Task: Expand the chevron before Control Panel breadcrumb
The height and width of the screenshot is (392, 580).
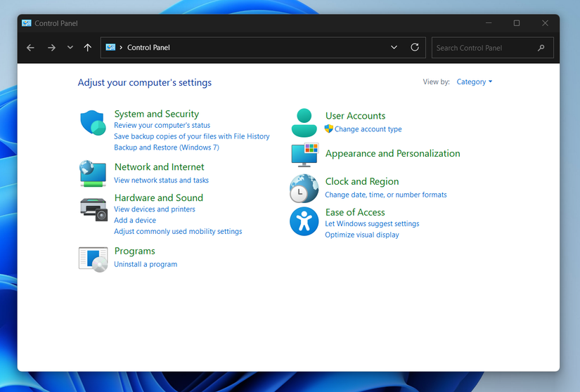Action: (121, 48)
